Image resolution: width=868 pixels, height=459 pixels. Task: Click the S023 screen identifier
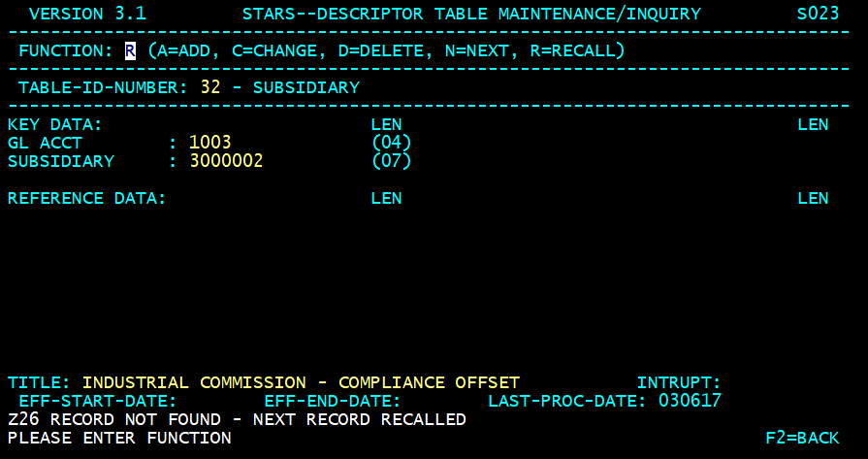pos(816,14)
